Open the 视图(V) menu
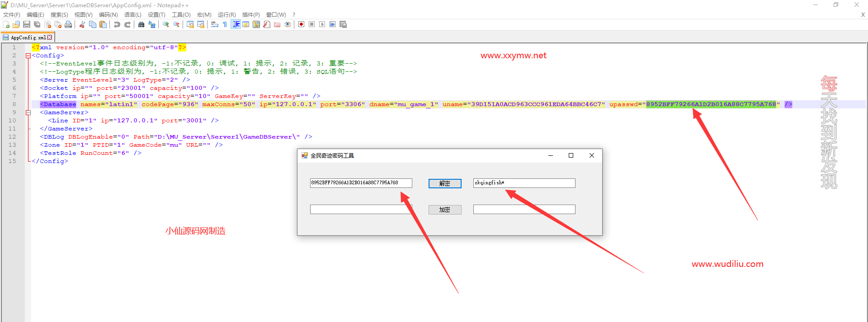Image resolution: width=868 pixels, height=322 pixels. tap(84, 15)
